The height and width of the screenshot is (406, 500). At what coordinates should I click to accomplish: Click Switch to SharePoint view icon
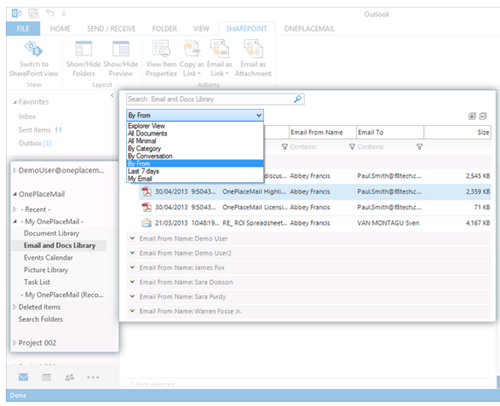coord(34,49)
